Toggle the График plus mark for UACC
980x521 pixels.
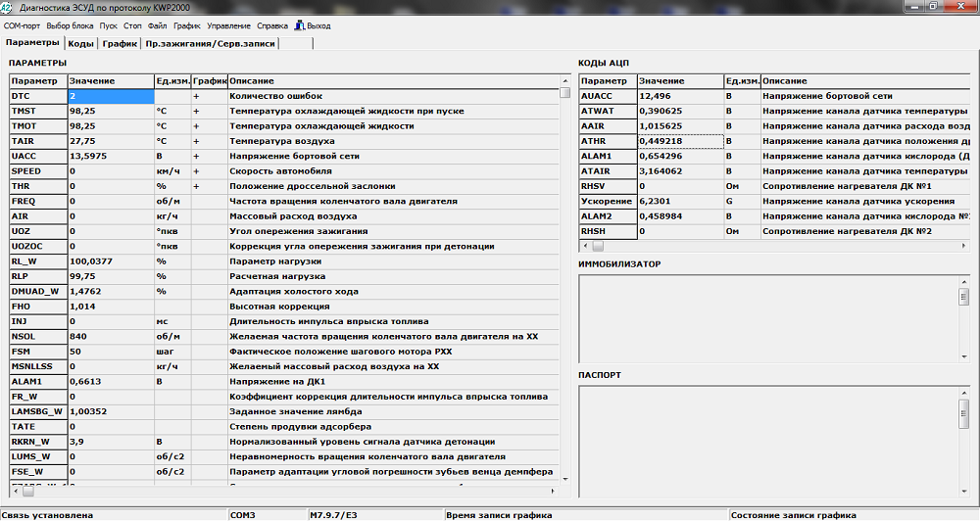pyautogui.click(x=196, y=156)
